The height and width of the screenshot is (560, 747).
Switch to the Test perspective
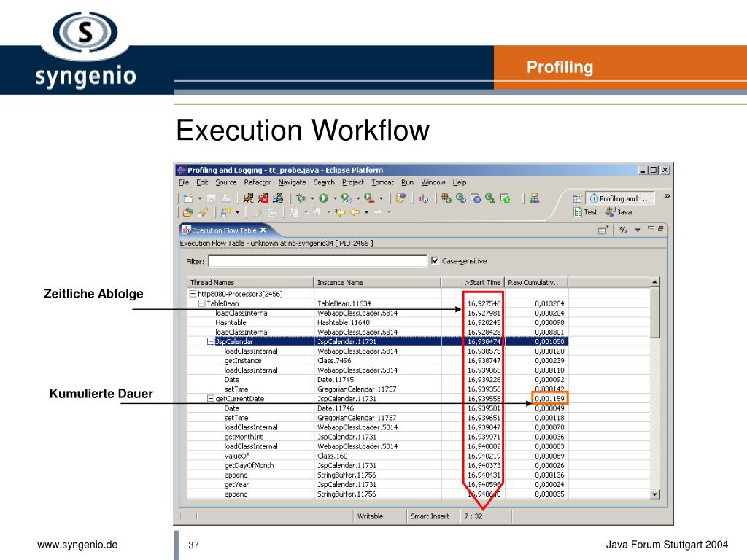[586, 212]
